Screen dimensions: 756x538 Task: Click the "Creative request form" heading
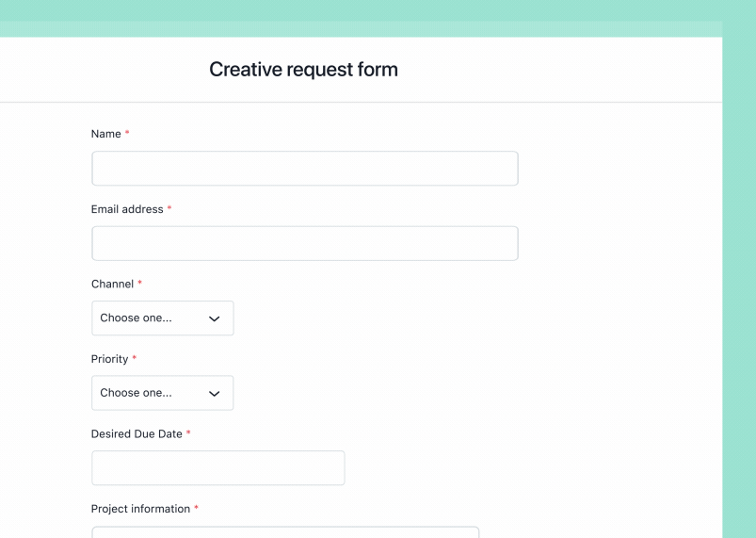click(x=304, y=70)
